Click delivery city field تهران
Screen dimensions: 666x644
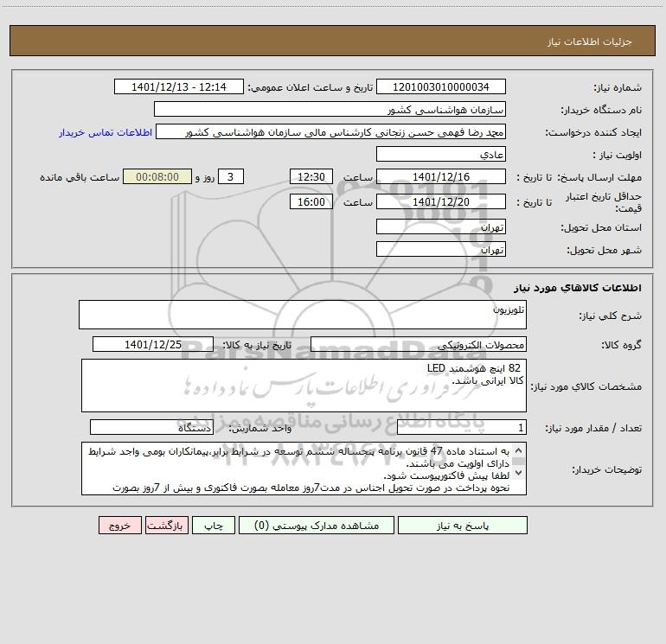[441, 249]
